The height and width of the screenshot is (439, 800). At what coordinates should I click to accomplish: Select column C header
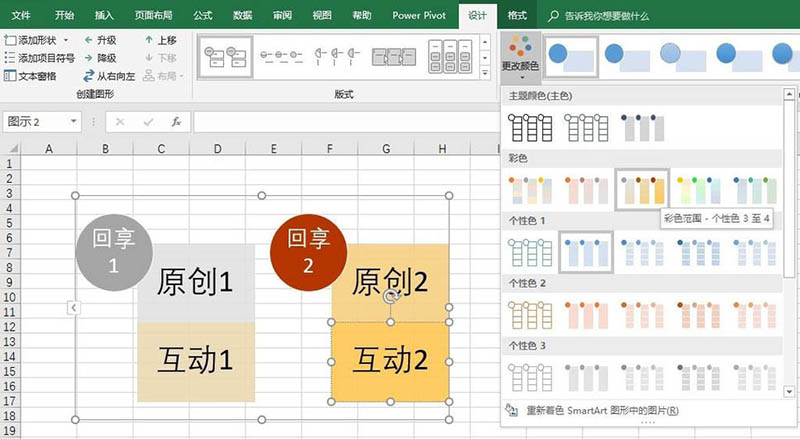click(x=161, y=149)
